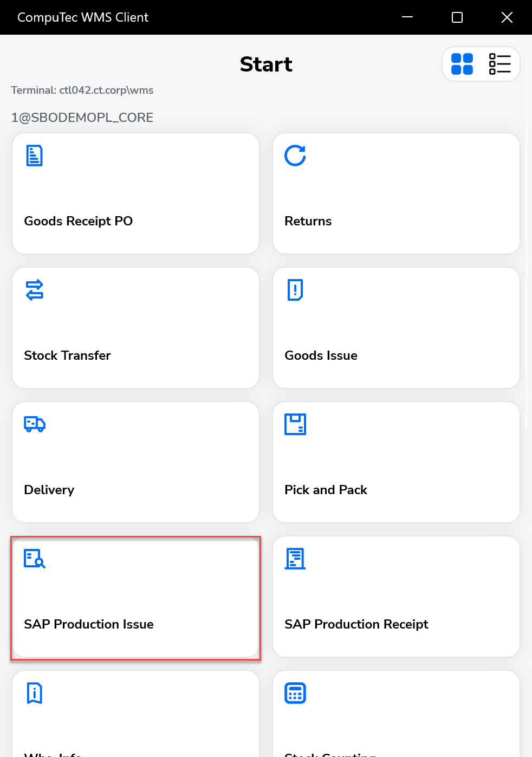Open the Returns module
The image size is (532, 757).
click(x=396, y=193)
